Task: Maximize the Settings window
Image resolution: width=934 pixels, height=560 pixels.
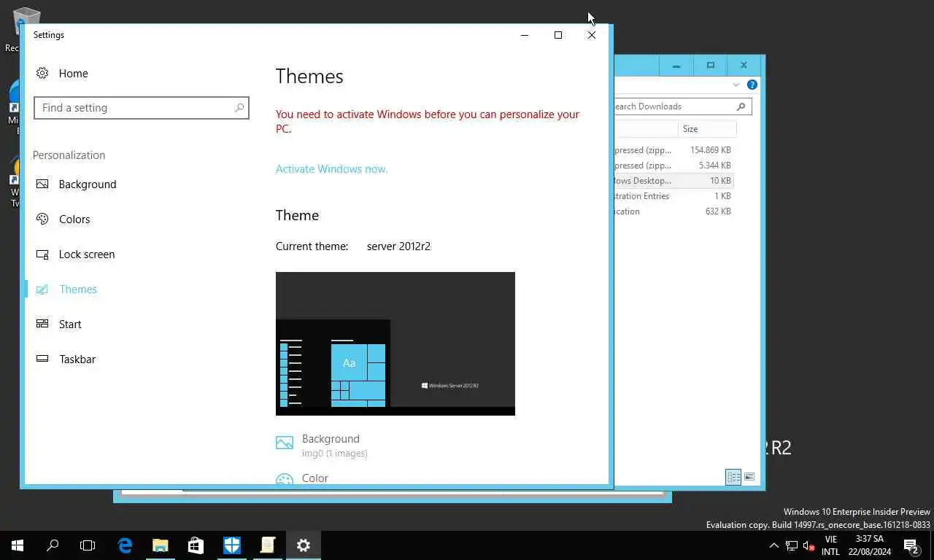Action: pos(558,35)
